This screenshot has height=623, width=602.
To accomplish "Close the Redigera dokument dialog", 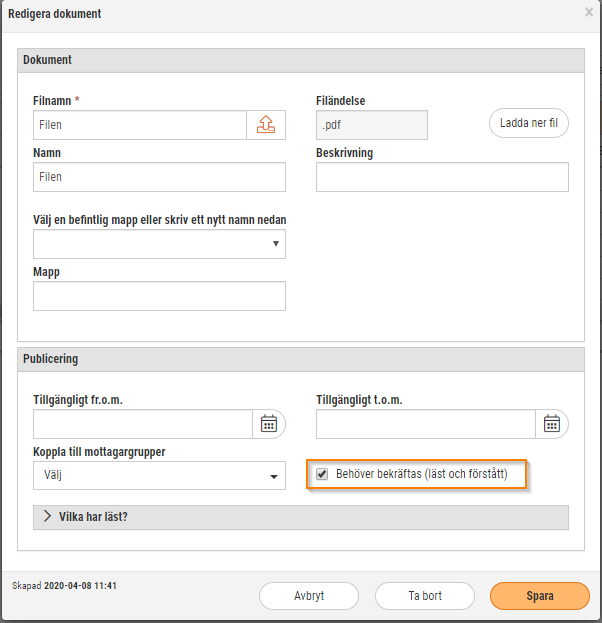I will (x=589, y=12).
